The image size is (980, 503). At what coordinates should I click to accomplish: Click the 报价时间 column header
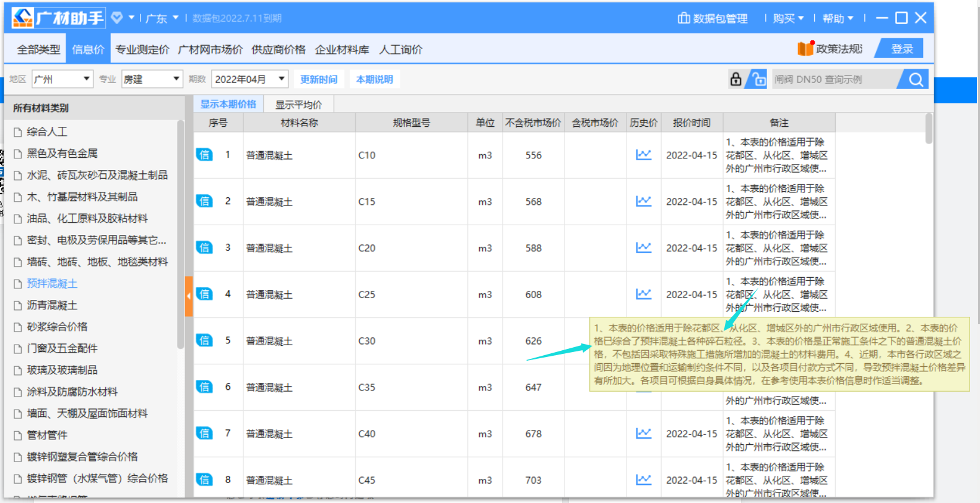pos(692,123)
